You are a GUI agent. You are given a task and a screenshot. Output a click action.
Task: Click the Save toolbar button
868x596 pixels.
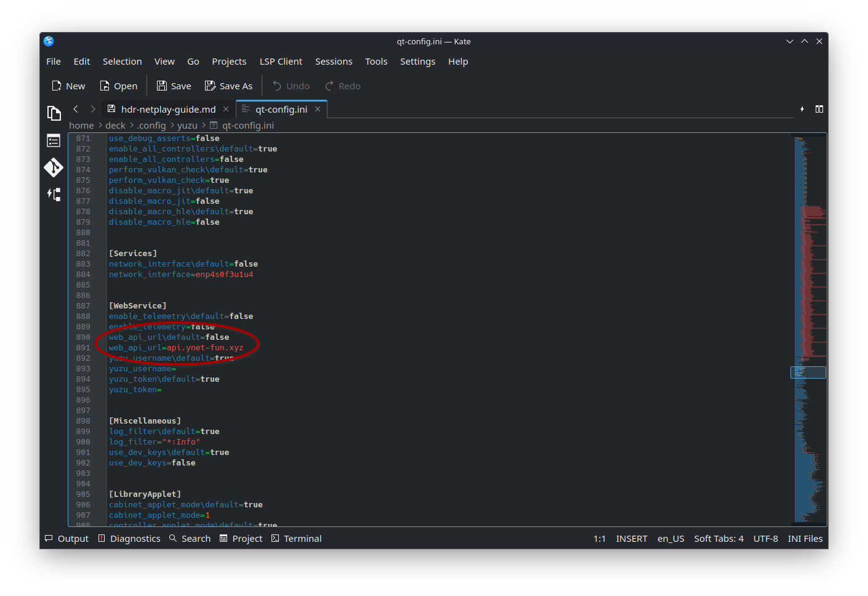tap(174, 86)
